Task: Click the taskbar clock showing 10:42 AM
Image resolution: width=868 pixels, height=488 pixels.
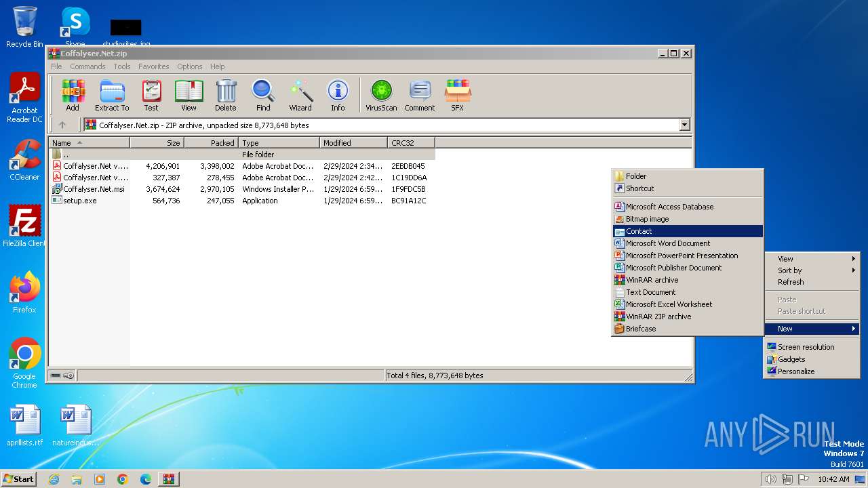Action: [833, 479]
